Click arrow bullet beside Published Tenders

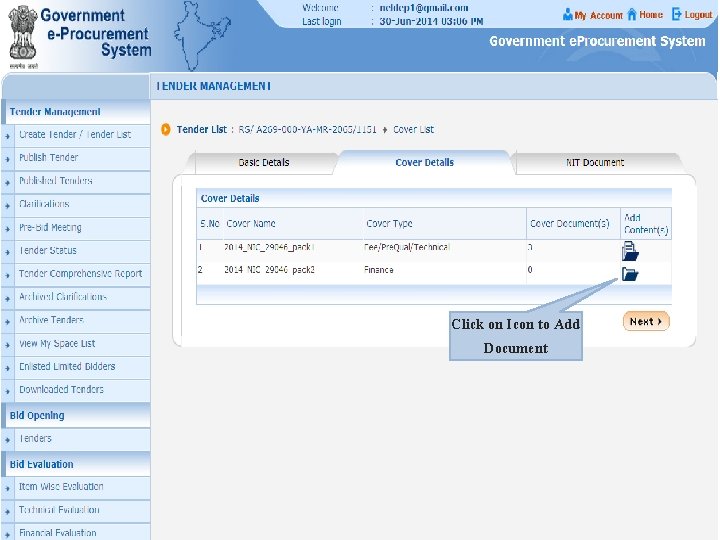[x=7, y=182]
